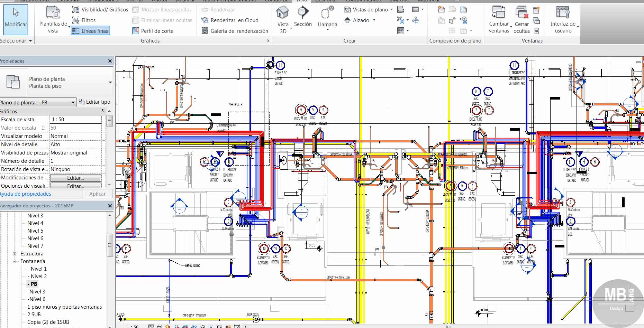Click the scope box icon in Crear panel
This screenshot has width=644, height=328.
pyautogui.click(x=416, y=20)
